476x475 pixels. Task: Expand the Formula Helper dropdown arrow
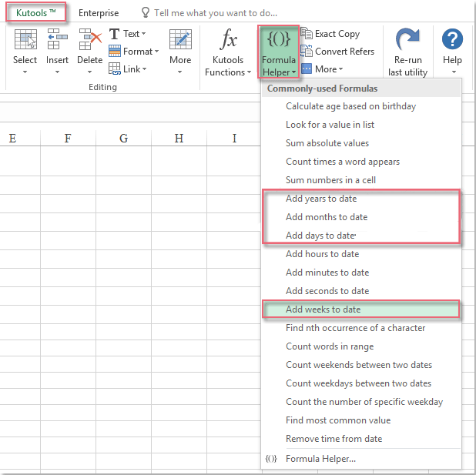tap(293, 72)
